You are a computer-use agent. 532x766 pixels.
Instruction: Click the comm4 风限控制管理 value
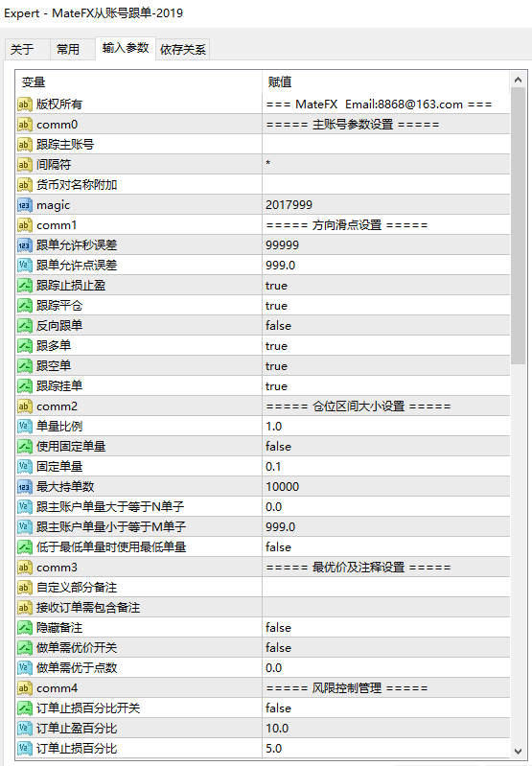click(347, 687)
